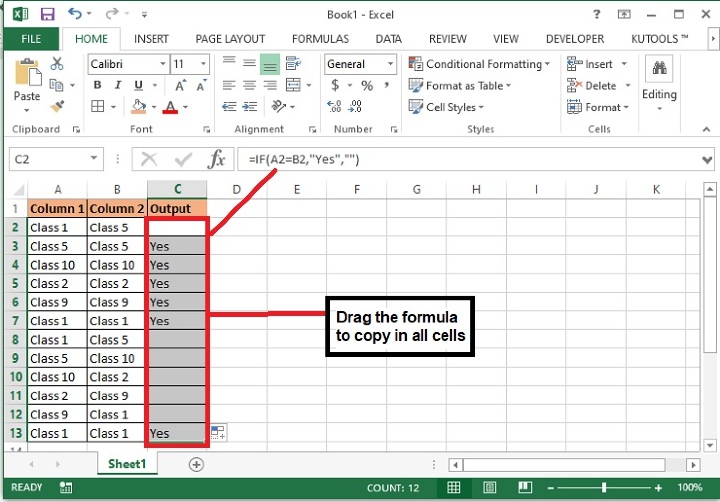Switch to the DEVELOPER tab
This screenshot has height=502, width=720.
tap(575, 39)
